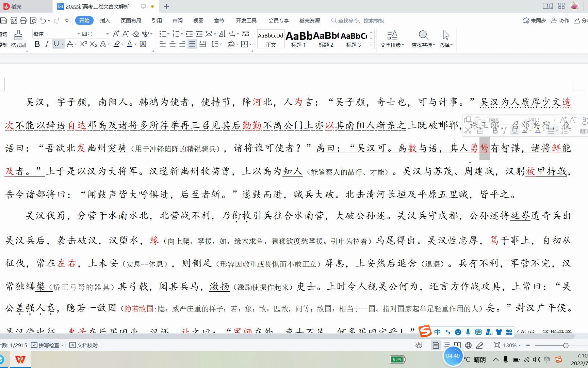This screenshot has width=588, height=368.
Task: Expand the styles gallery list
Action: (371, 45)
